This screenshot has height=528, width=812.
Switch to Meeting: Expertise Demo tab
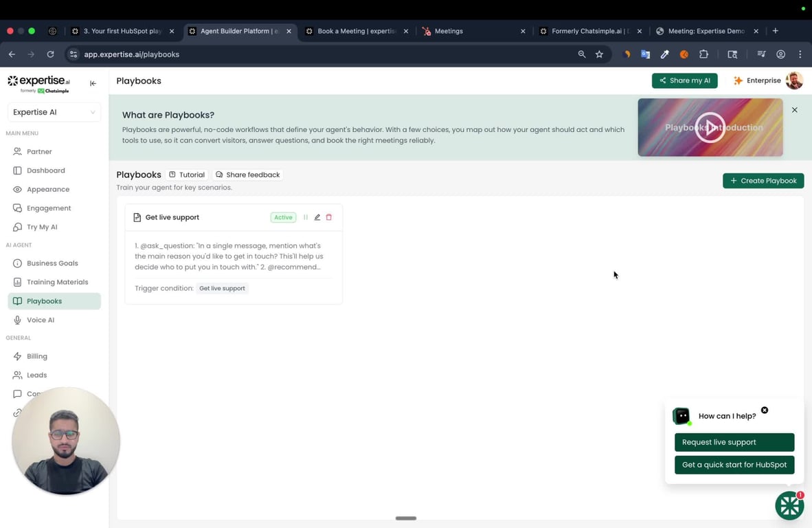click(x=707, y=31)
